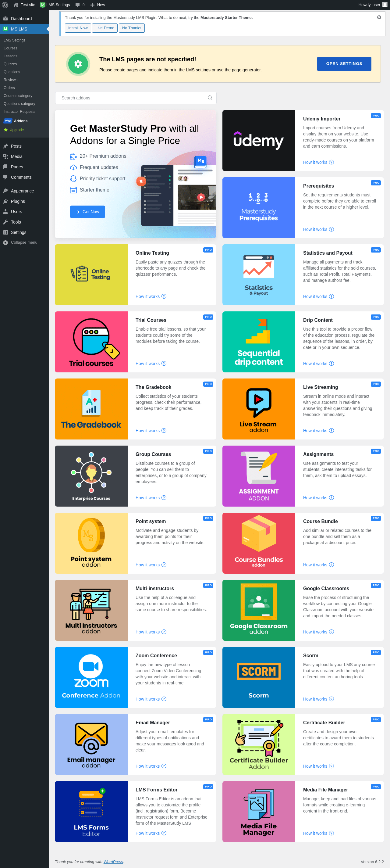Click How it works for Online Testing
The height and width of the screenshot is (868, 390).
point(151,296)
